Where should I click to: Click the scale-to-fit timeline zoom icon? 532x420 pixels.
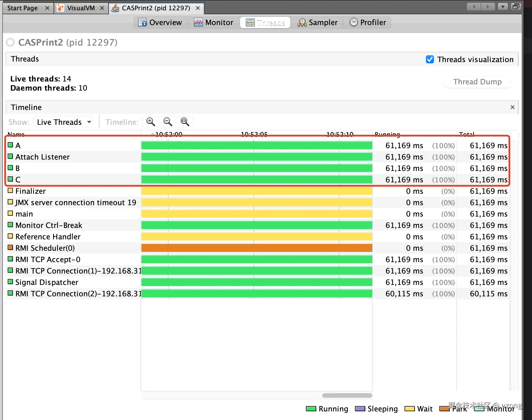tap(185, 122)
